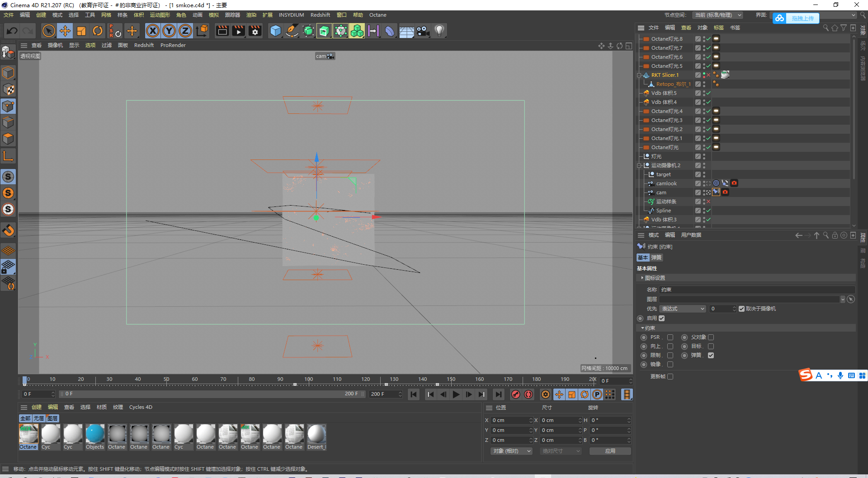Add a camera object from toolbar
Screen dimensions: 868x478
coord(423,31)
